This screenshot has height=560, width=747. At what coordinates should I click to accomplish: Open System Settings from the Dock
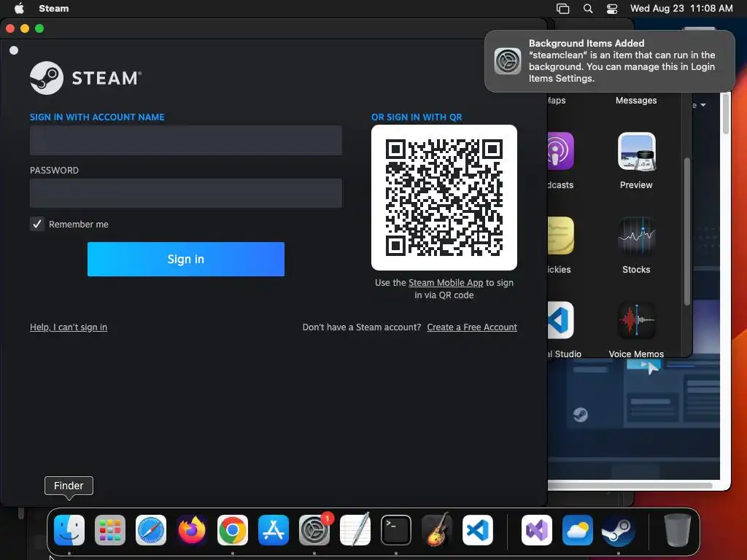point(314,530)
